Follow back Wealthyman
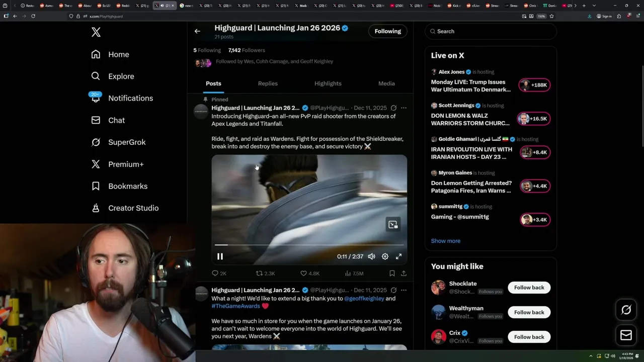The width and height of the screenshot is (644, 362). click(529, 312)
